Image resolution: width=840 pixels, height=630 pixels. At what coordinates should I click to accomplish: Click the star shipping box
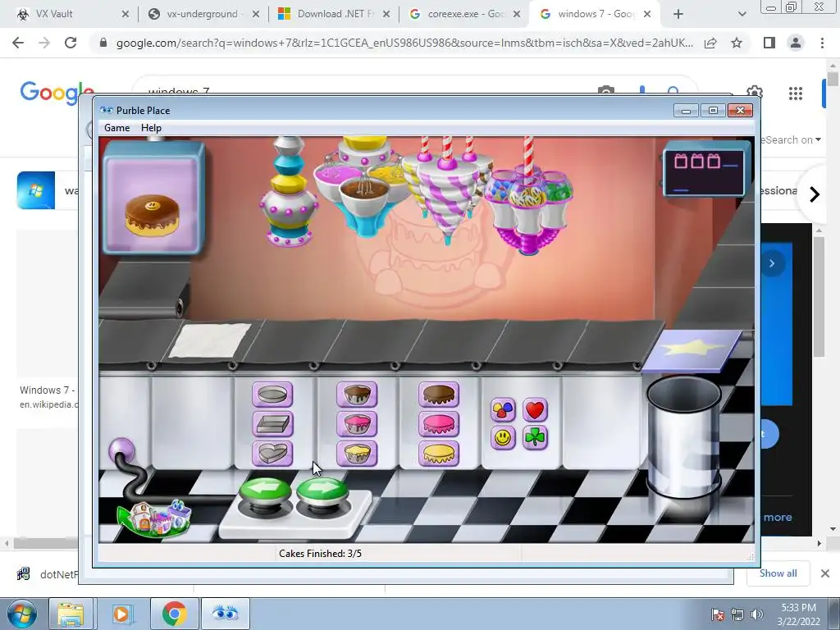coord(692,350)
